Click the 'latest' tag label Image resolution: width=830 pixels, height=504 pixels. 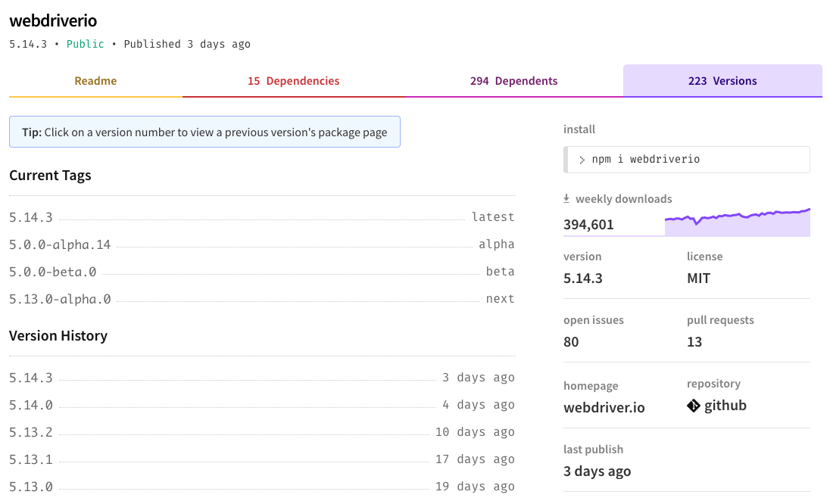pyautogui.click(x=493, y=217)
